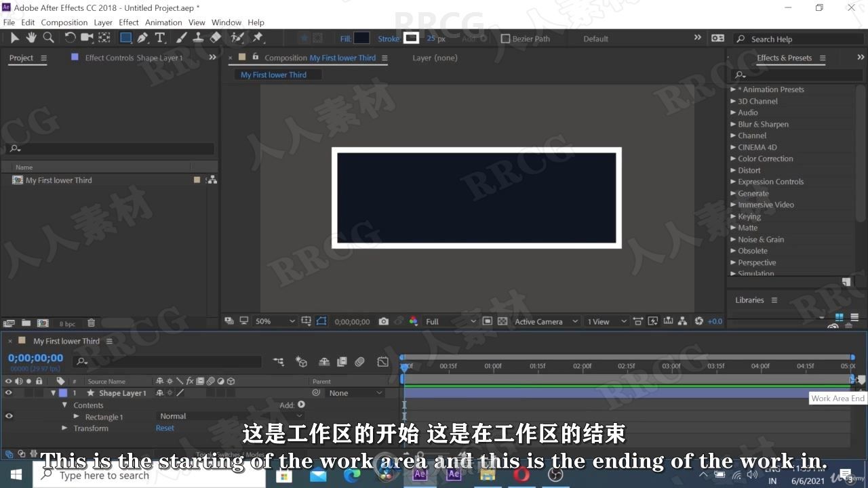Select the Pan Behind anchor point tool
This screenshot has height=488, width=868.
(x=104, y=38)
